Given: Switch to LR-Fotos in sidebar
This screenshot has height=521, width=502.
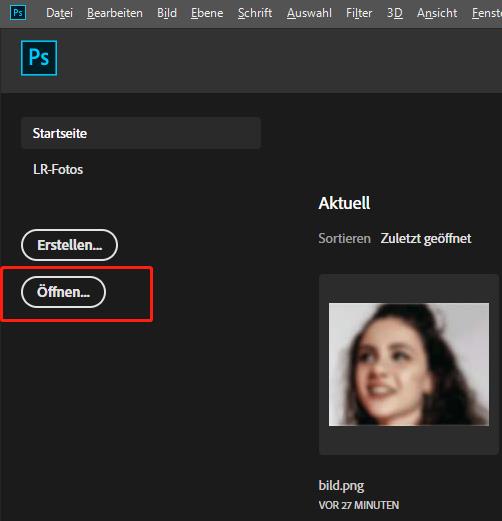Looking at the screenshot, I should coord(58,169).
